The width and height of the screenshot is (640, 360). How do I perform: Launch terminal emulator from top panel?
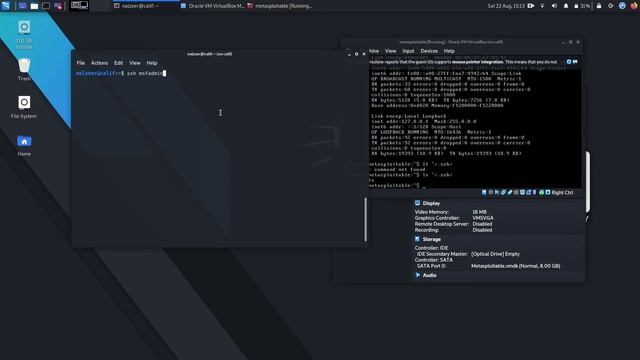(46, 6)
